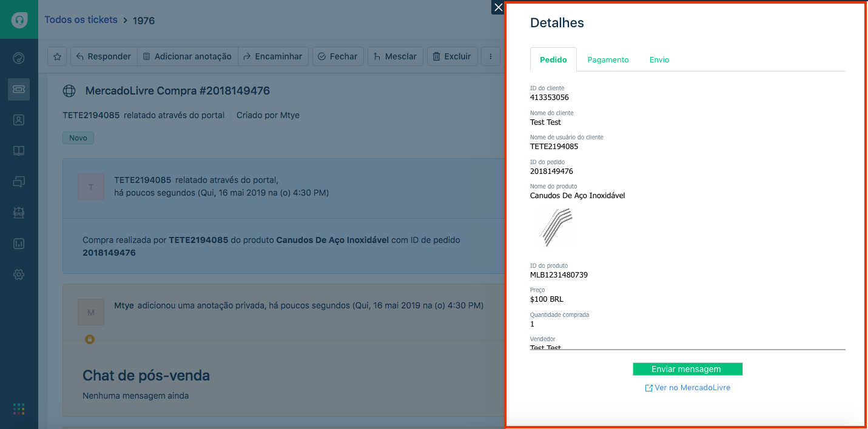This screenshot has width=868, height=429.
Task: Open the Ver no MercadoLivre link
Action: pyautogui.click(x=693, y=387)
